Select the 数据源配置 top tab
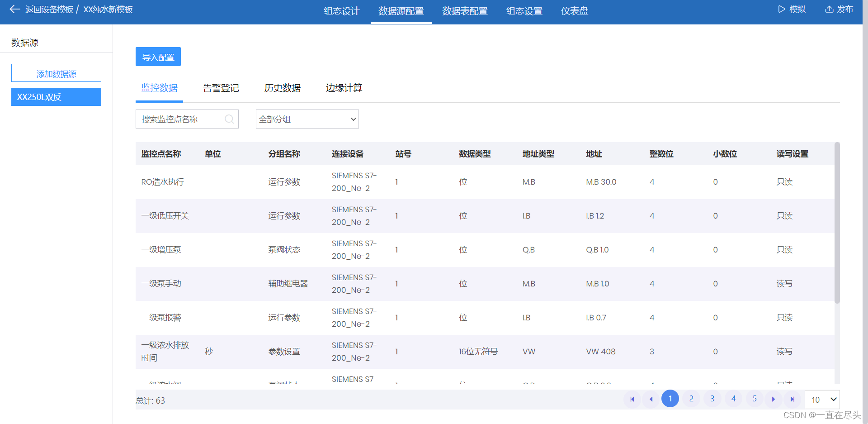Viewport: 868px width, 424px height. (401, 11)
